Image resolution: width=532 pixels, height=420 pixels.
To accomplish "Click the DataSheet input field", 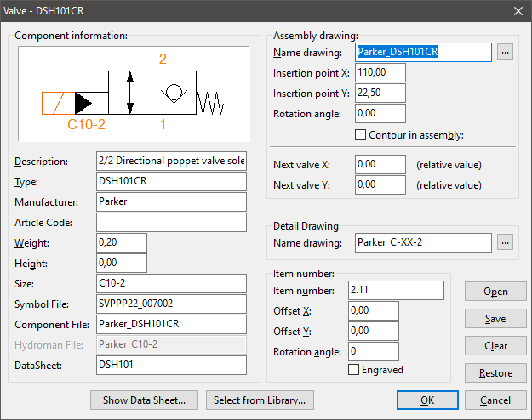I will click(171, 365).
